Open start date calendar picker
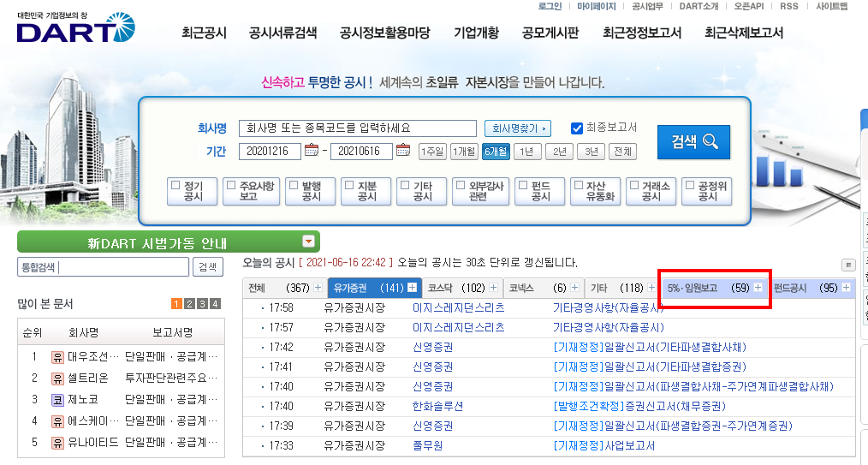Image resolution: width=868 pixels, height=465 pixels. click(312, 150)
